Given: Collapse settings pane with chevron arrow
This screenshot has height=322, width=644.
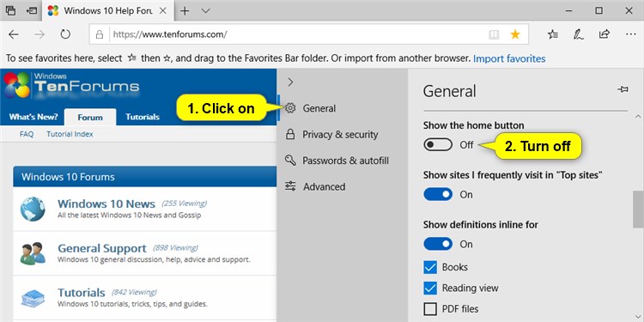Looking at the screenshot, I should tap(290, 82).
